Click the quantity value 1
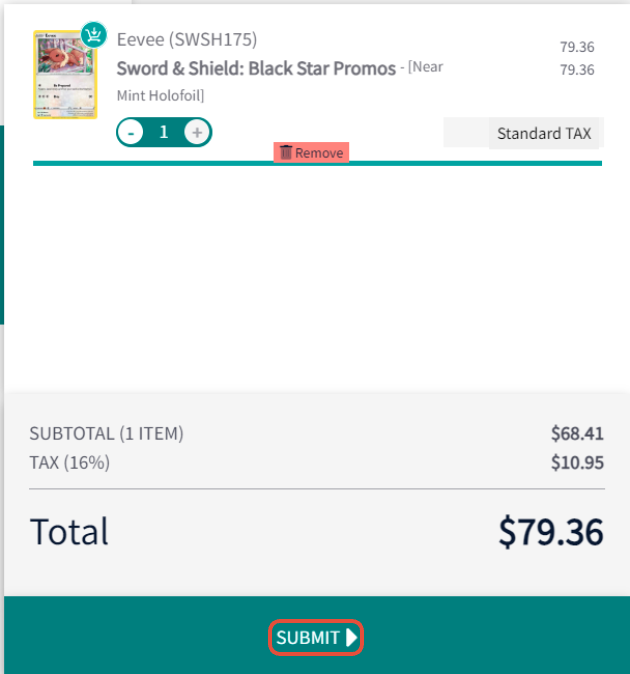630x674 pixels. click(163, 132)
